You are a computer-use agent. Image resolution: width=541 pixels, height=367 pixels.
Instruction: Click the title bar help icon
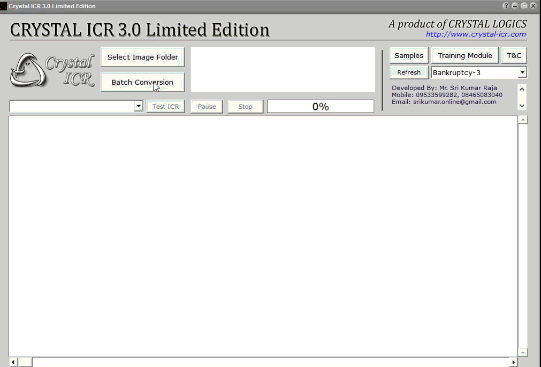click(x=506, y=6)
